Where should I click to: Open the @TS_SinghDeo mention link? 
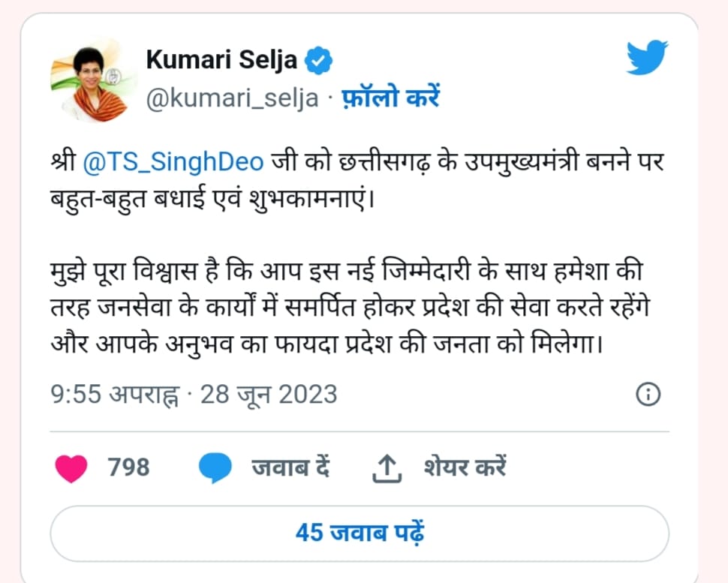coord(173,163)
